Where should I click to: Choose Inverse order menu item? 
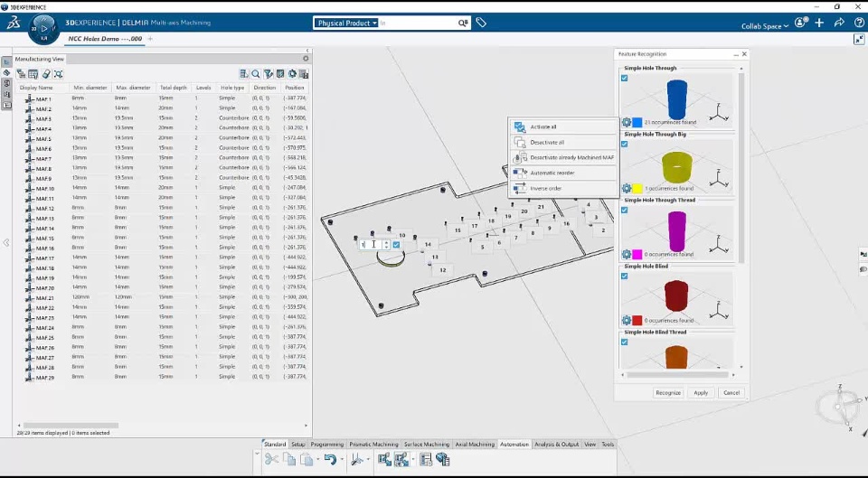(x=563, y=189)
